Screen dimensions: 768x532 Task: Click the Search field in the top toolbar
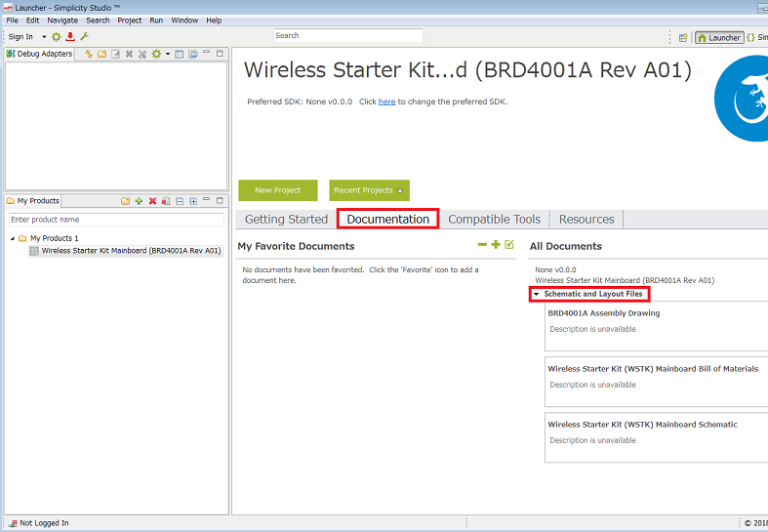pyautogui.click(x=348, y=36)
